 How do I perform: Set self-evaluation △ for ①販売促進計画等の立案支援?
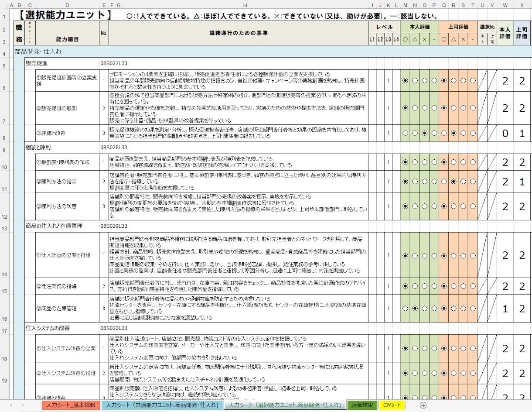[415, 81]
